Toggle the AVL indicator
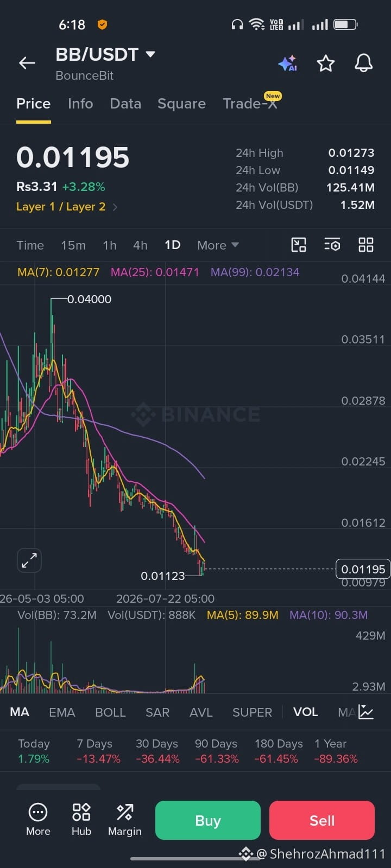The image size is (391, 868). click(201, 712)
